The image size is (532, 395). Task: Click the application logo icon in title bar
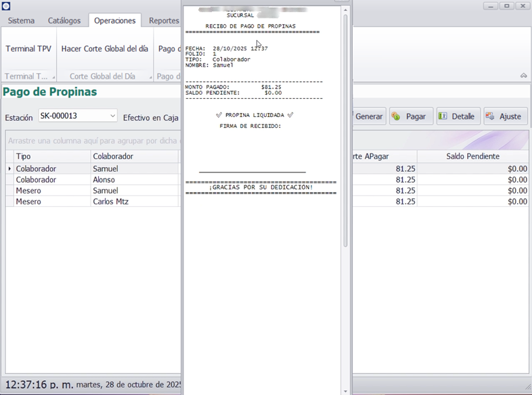(6, 6)
